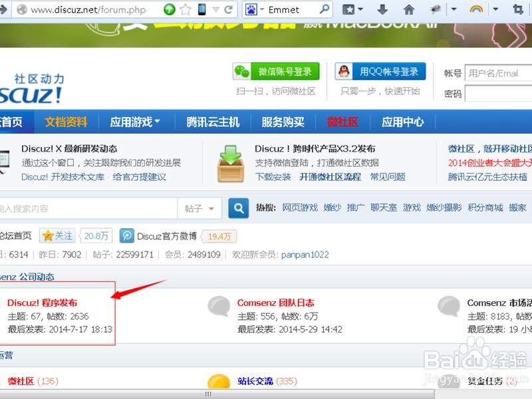The height and width of the screenshot is (399, 532).
Task: Click the URL field www.discuz.net/forum.php
Action: [88, 10]
